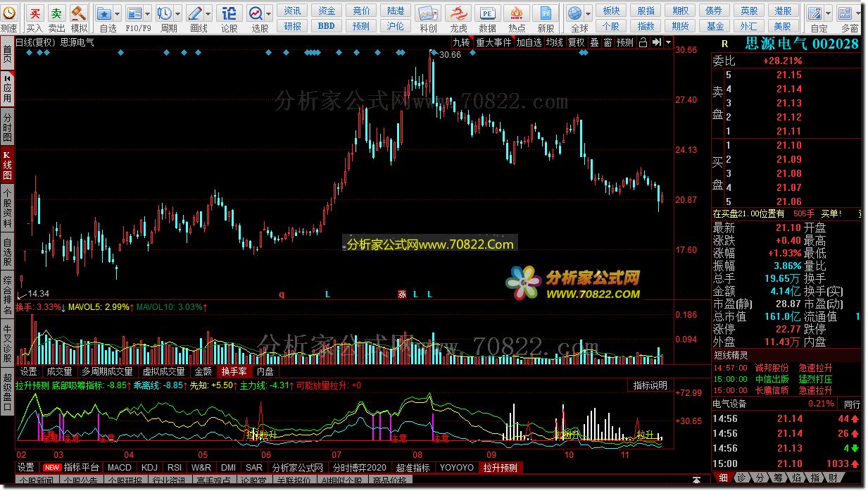This screenshot has height=491, width=868.
Task: Open the 测速 speed test clock icon
Action: click(8, 13)
